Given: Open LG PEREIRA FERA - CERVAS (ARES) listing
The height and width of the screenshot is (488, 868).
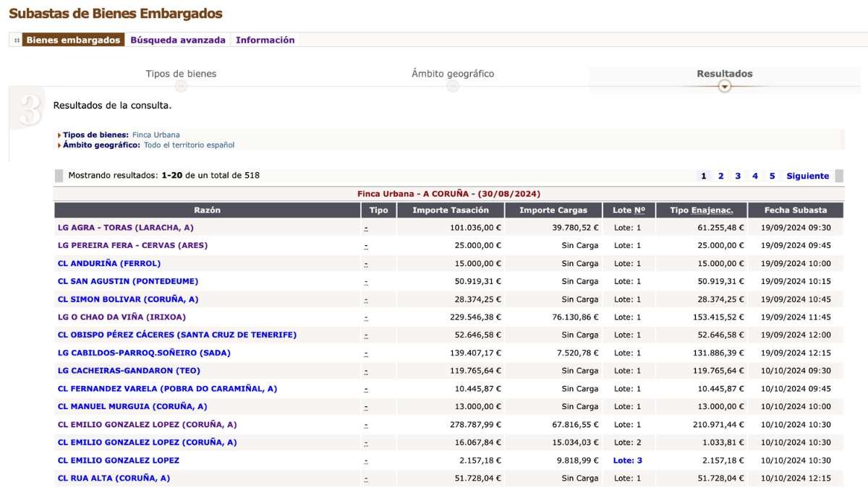Looking at the screenshot, I should point(132,245).
